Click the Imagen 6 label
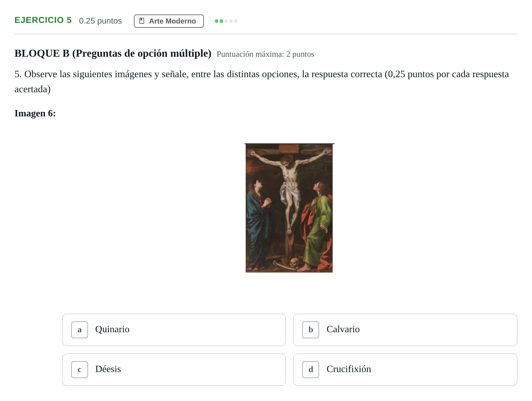The width and height of the screenshot is (532, 401). pyautogui.click(x=35, y=113)
